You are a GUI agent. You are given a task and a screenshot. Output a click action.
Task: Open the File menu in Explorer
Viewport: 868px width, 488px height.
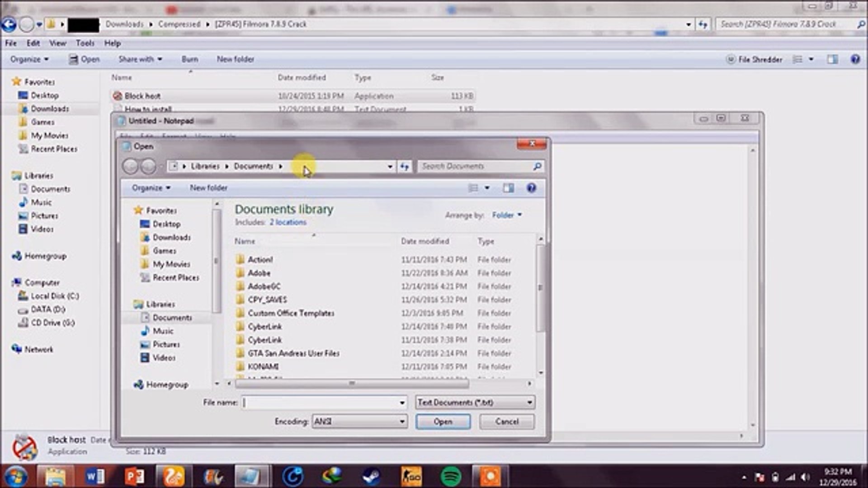11,43
